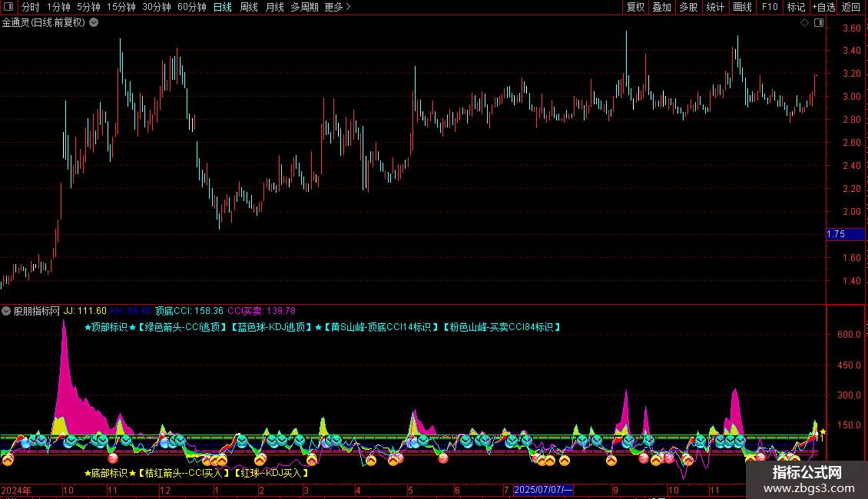This screenshot has height=499, width=868.
Task: Click the 金通灵(日线.前复权) title text
Action: pos(44,23)
